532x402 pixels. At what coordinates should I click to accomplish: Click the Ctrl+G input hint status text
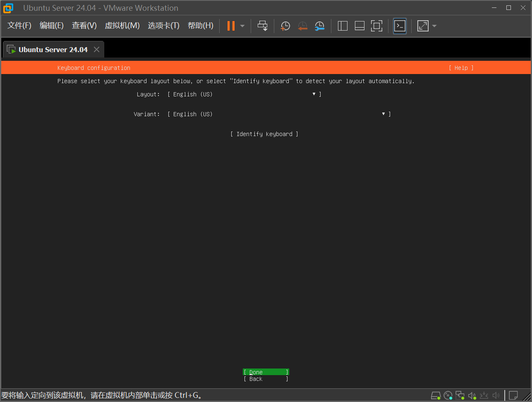pyautogui.click(x=102, y=395)
